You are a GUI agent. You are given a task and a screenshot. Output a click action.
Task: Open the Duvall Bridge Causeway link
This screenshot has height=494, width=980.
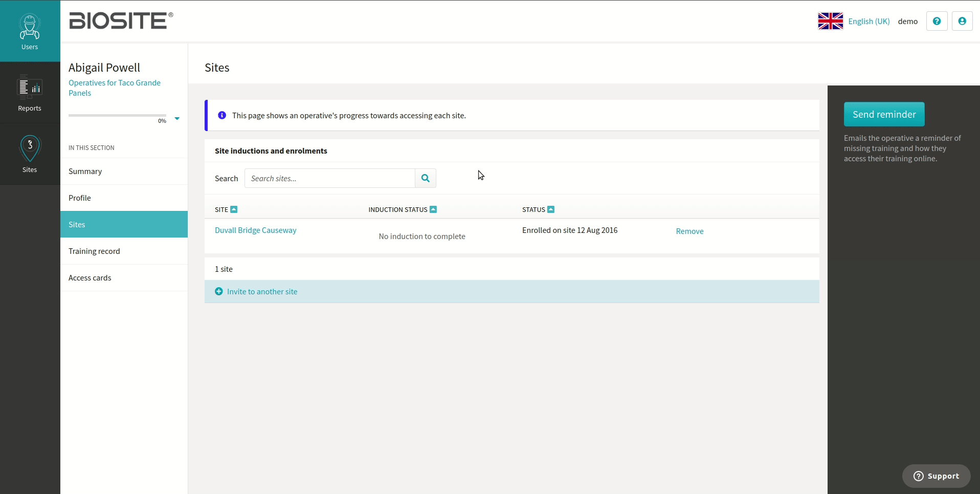click(x=255, y=230)
